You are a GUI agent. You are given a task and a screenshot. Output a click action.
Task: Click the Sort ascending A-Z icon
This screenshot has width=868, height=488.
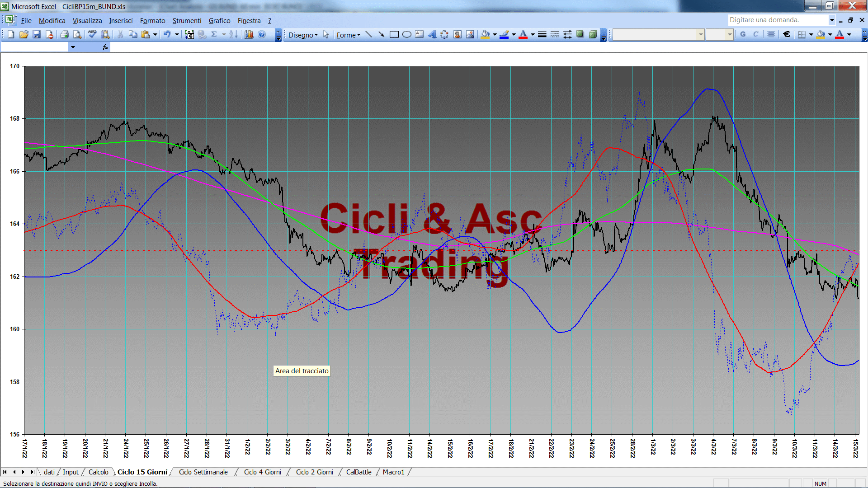pos(233,34)
